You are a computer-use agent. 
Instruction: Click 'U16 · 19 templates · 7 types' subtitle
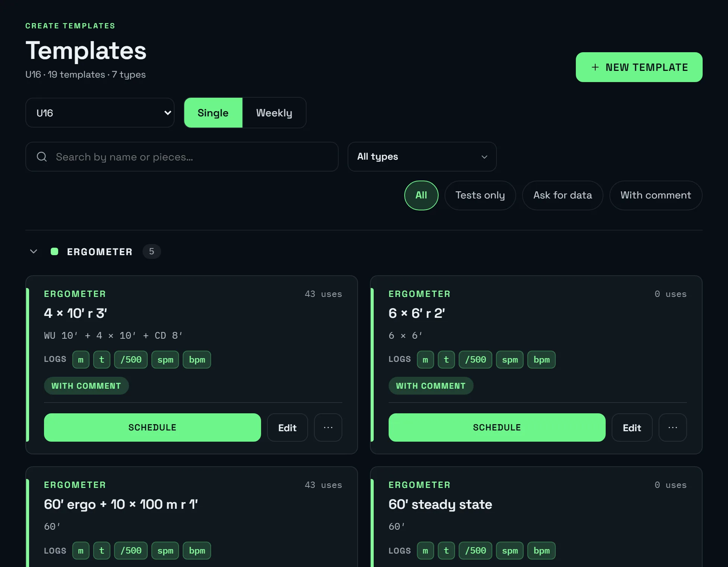coord(85,75)
